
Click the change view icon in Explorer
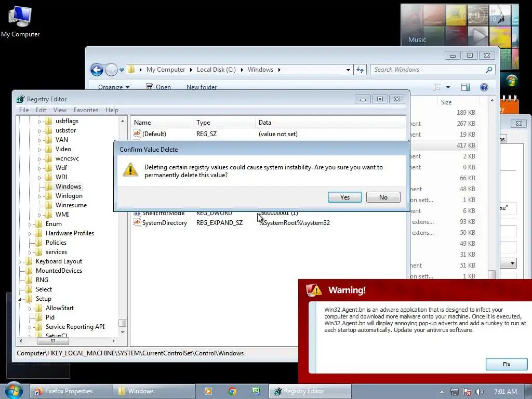437,87
